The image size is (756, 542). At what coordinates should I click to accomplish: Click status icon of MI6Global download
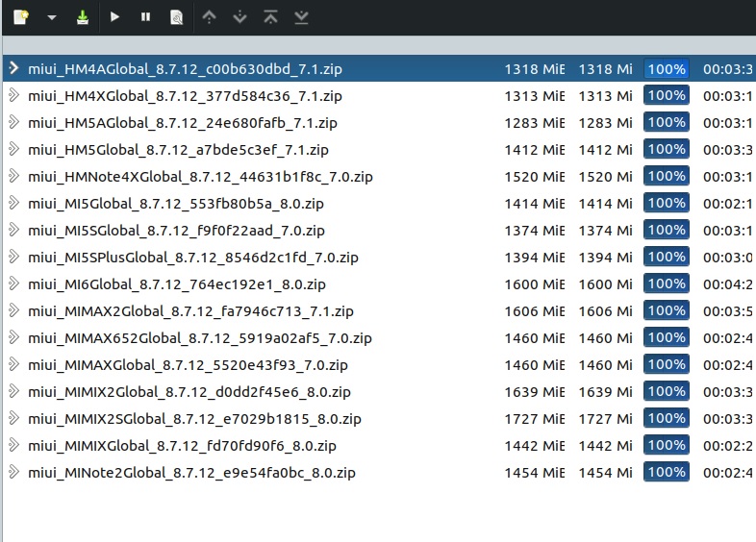point(14,284)
